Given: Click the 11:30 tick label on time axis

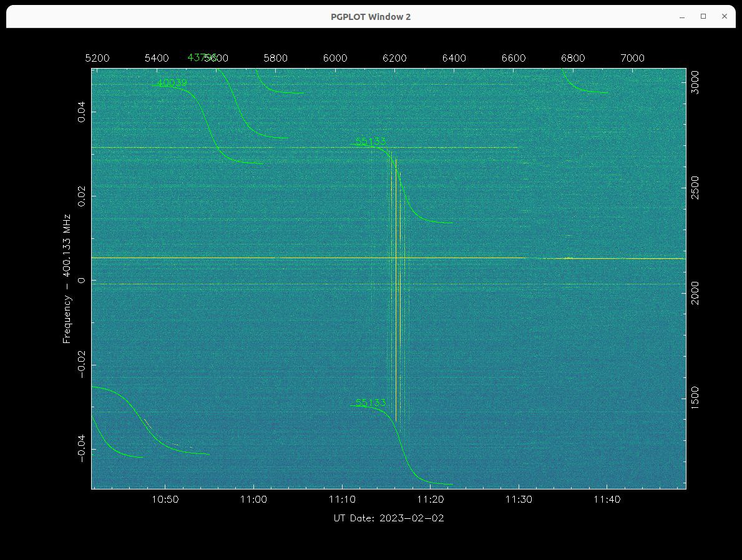Looking at the screenshot, I should pyautogui.click(x=519, y=500).
